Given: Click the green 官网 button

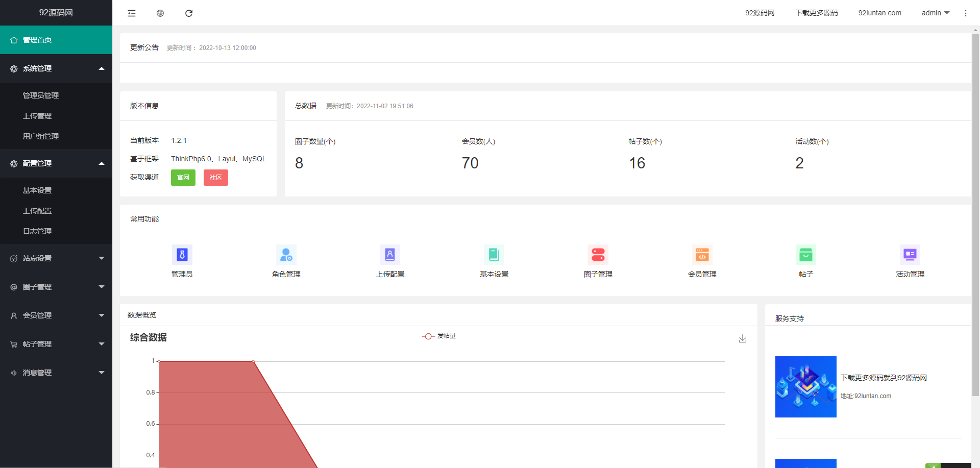Looking at the screenshot, I should tap(183, 178).
